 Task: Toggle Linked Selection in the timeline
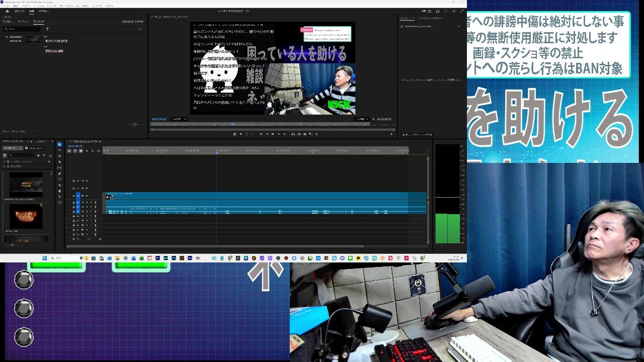(81, 151)
